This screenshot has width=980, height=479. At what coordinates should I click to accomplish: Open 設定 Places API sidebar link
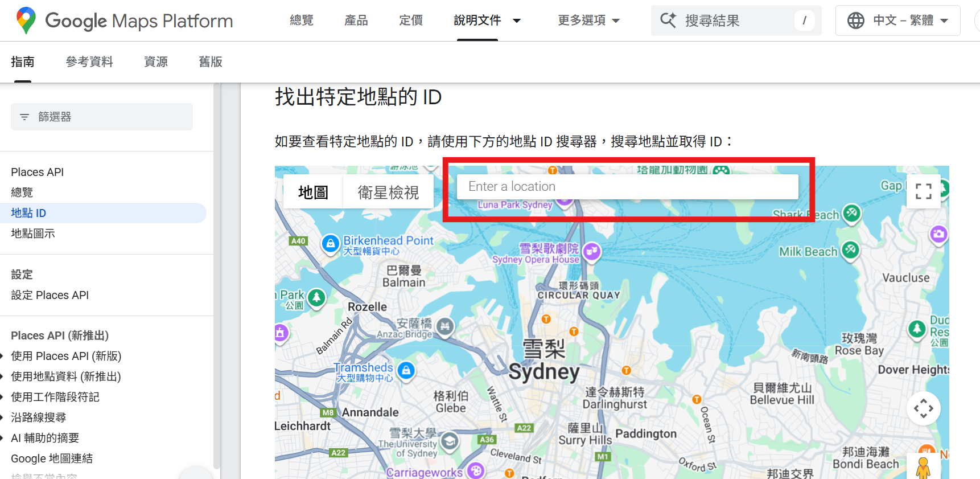click(50, 295)
